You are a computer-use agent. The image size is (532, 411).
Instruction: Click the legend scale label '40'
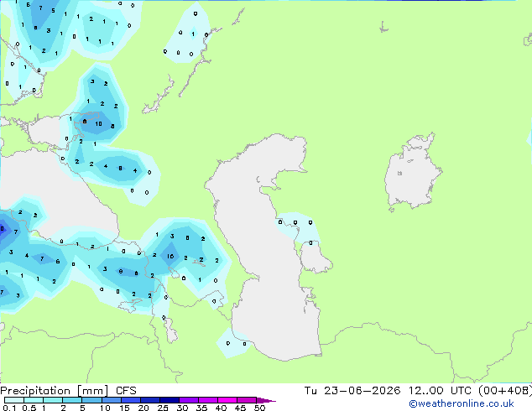221,408
